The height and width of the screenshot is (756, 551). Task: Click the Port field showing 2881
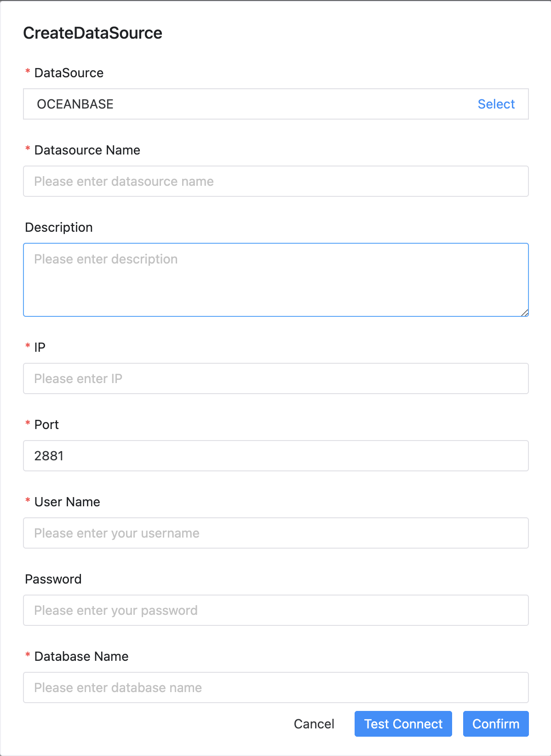point(275,456)
